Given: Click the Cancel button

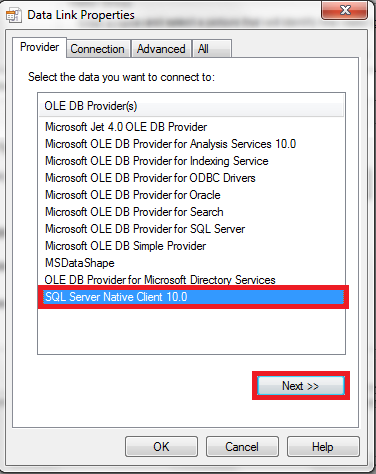Looking at the screenshot, I should pos(242,447).
